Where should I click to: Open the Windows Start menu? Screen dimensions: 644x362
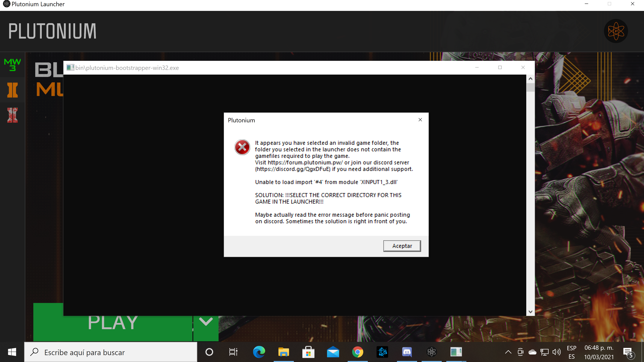[12, 352]
